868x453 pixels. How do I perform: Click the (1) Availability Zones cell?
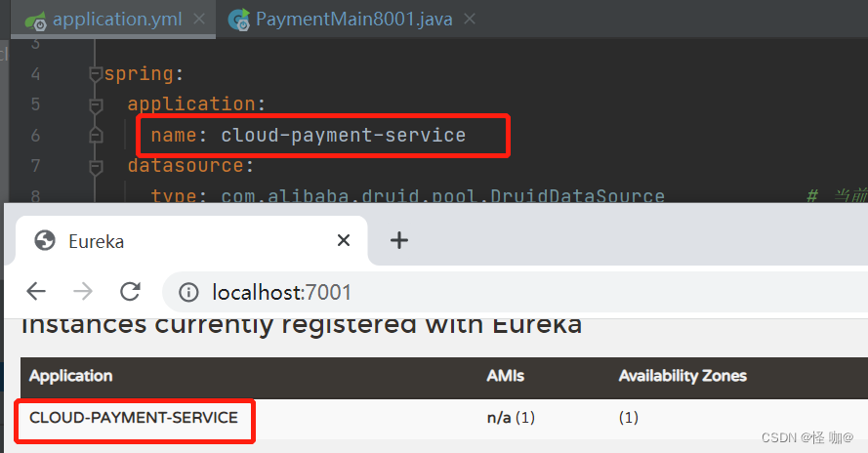click(x=629, y=418)
